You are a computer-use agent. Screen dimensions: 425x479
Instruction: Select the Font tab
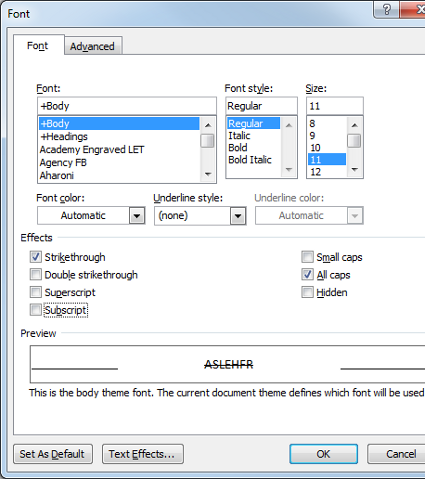[38, 45]
